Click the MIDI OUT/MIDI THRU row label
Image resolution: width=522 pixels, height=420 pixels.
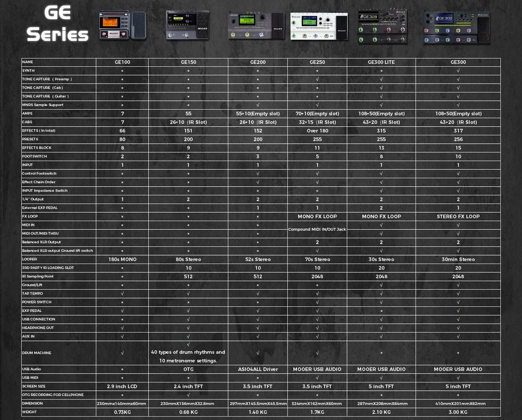click(x=40, y=233)
